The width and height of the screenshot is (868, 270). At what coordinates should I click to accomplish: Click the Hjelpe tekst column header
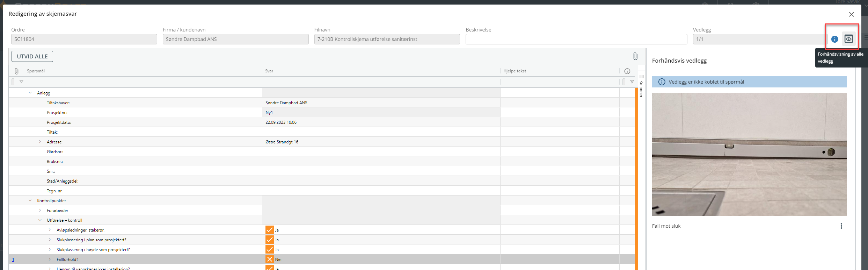(560, 71)
